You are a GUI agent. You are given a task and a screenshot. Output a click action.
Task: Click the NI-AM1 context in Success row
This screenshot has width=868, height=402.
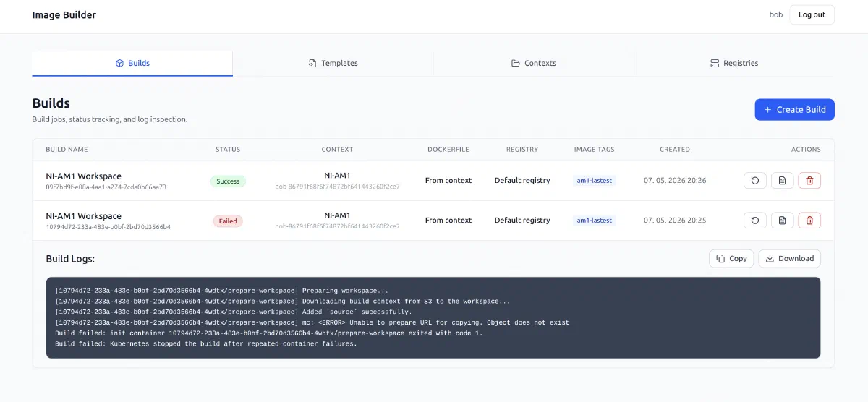tap(337, 176)
